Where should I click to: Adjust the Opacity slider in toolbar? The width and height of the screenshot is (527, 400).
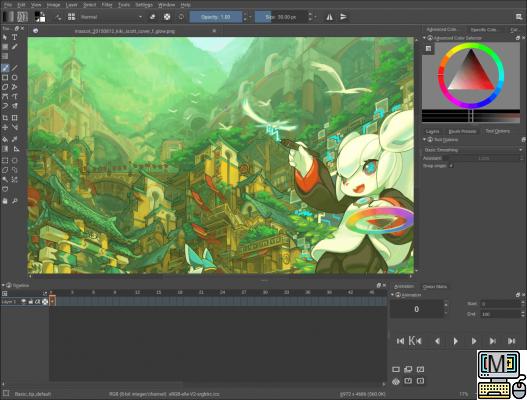[216, 17]
